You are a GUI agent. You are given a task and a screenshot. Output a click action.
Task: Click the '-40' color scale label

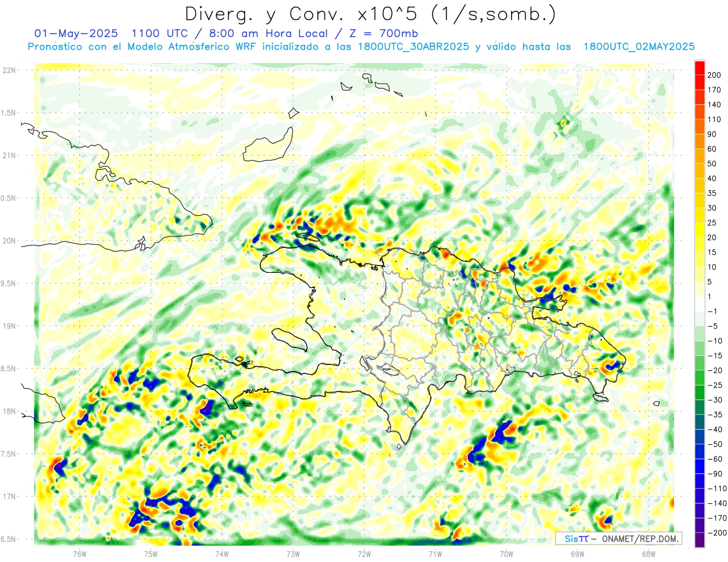coord(716,429)
